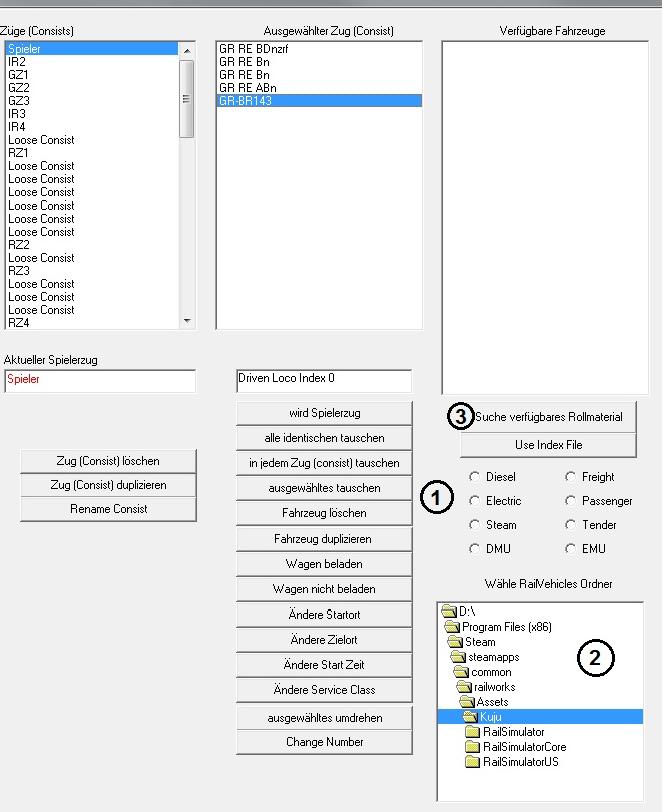Select 'IR4' in the consists list
The height and width of the screenshot is (812, 663).
[92, 127]
